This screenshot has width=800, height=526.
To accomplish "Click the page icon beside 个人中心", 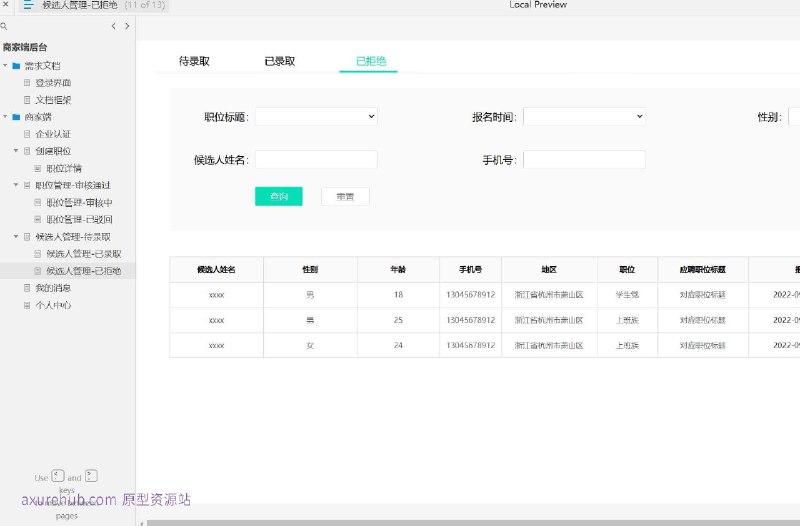I will coord(27,305).
